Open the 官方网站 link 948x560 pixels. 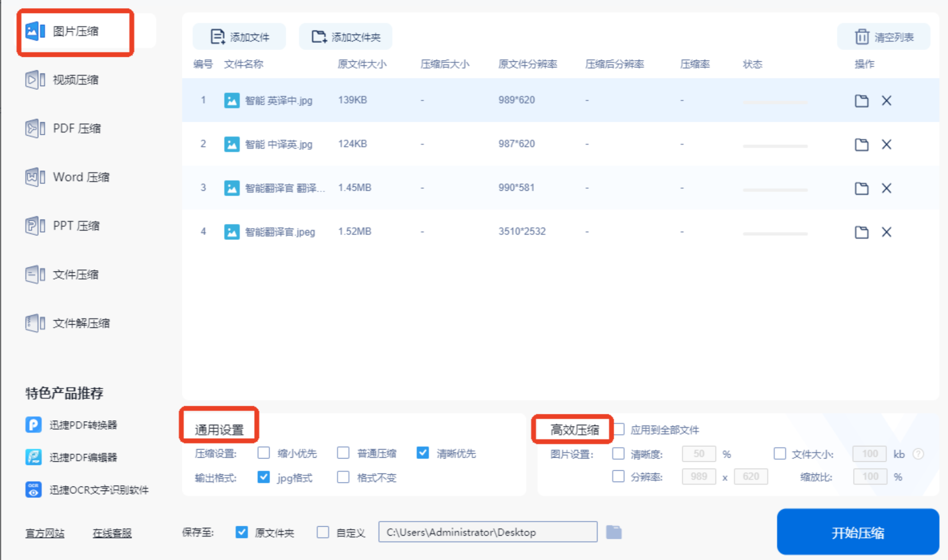click(45, 533)
